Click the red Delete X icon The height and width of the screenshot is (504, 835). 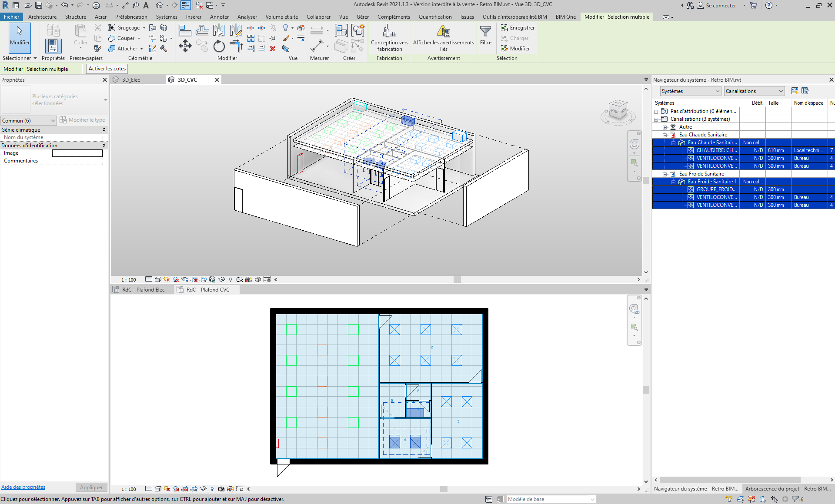[273, 49]
